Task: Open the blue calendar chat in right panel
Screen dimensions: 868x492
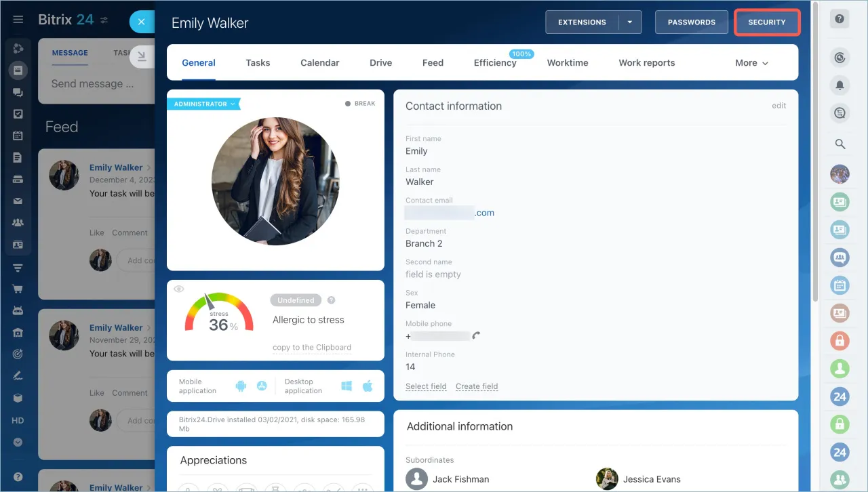Action: coord(840,285)
